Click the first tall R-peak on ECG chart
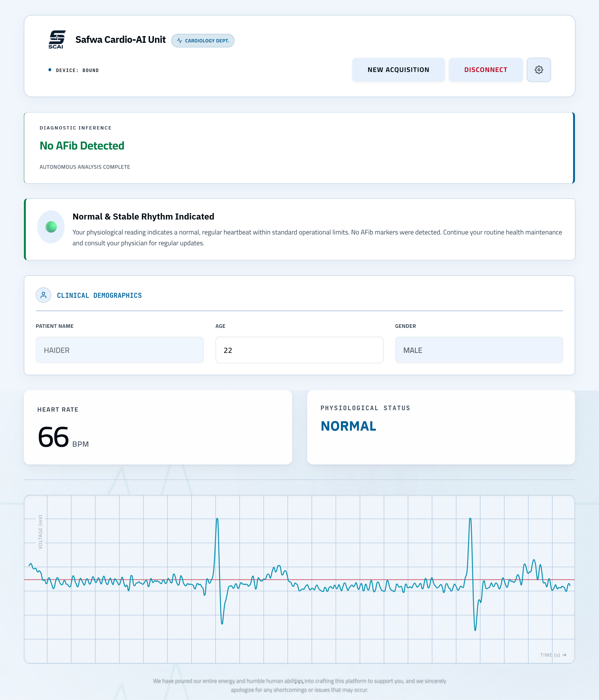599x700 pixels. pos(217,519)
